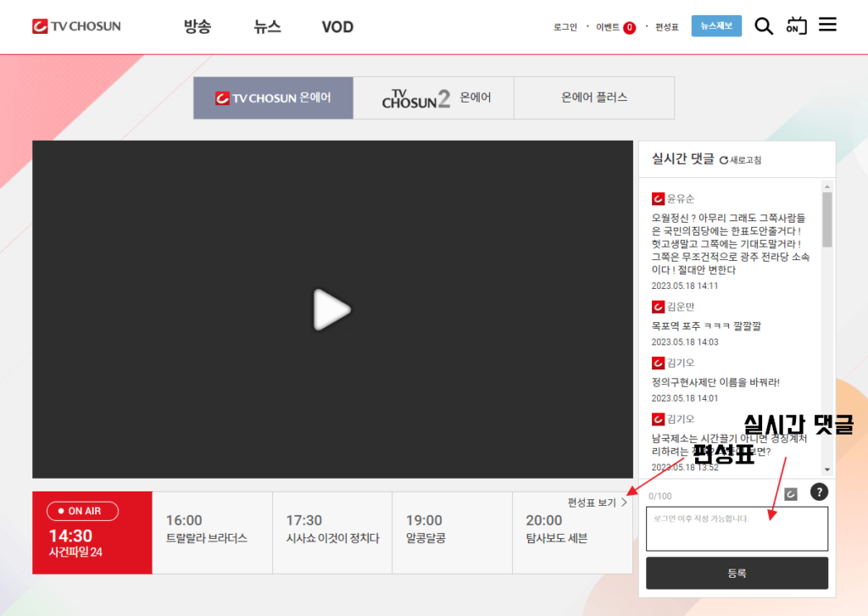Switch to TV CHOSUN 온에어 tab
This screenshot has width=868, height=616.
(x=274, y=98)
